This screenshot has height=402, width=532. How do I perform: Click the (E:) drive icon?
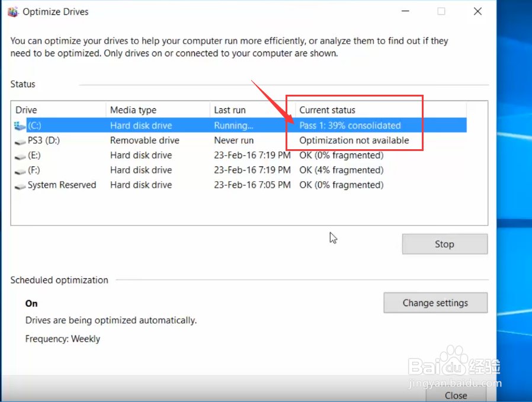[20, 155]
